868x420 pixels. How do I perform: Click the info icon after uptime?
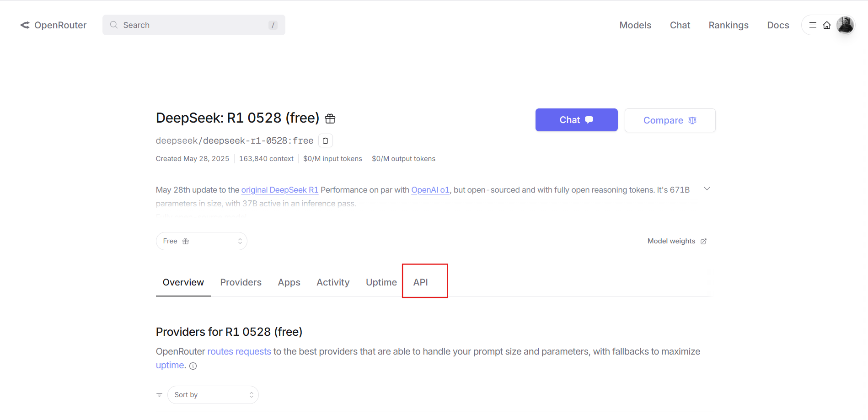(193, 366)
